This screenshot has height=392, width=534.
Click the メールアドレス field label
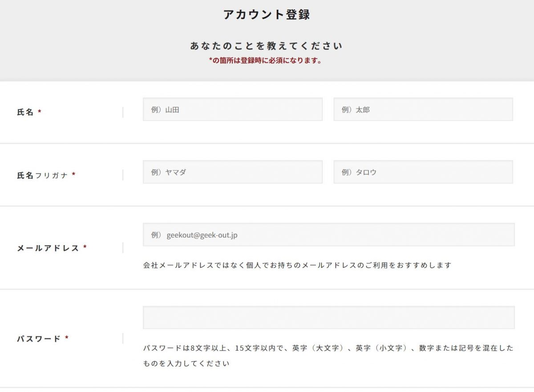coord(48,248)
